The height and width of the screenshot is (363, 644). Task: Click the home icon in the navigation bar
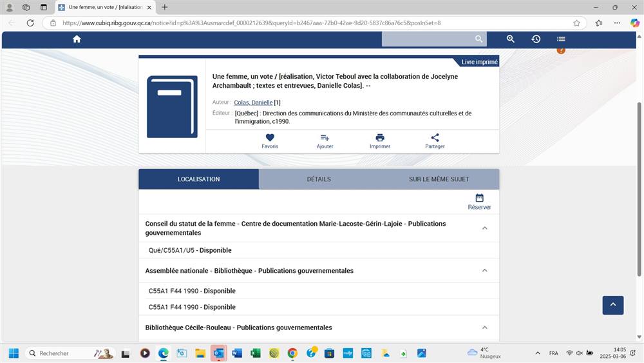pos(77,39)
